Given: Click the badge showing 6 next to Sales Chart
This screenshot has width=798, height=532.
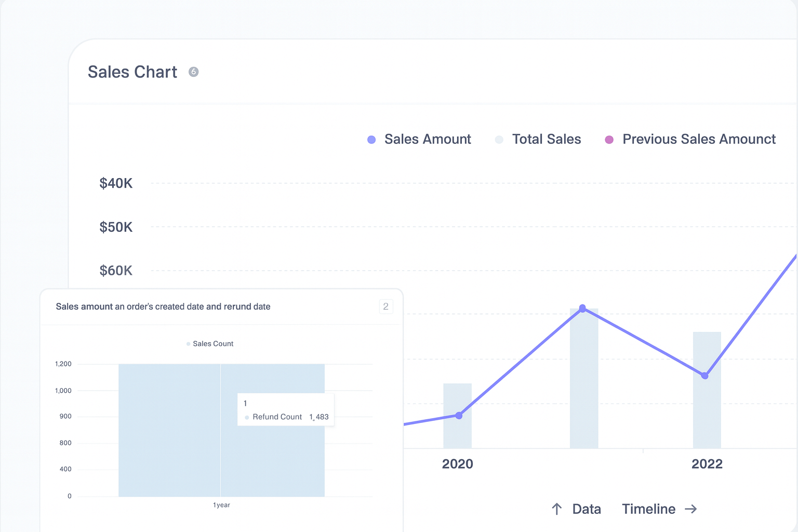Looking at the screenshot, I should pos(193,72).
